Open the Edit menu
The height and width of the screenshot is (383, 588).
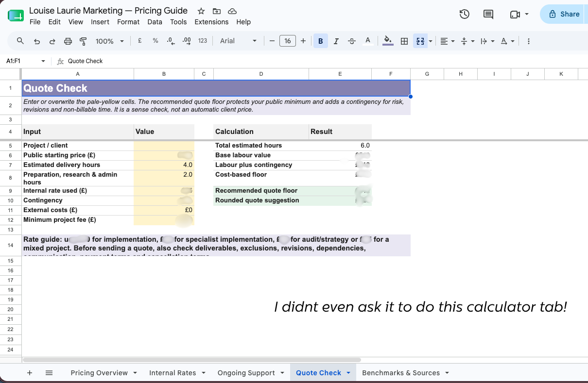coord(54,22)
